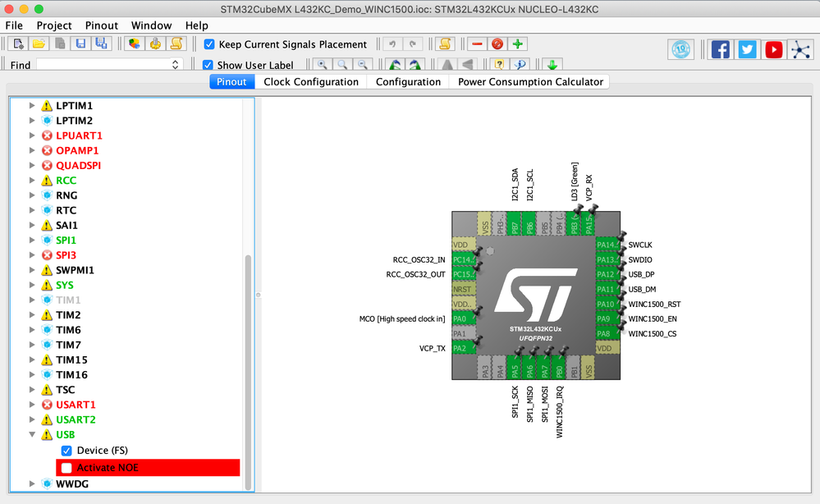Switch to Clock Configuration tab
Image resolution: width=820 pixels, height=504 pixels.
(x=311, y=81)
